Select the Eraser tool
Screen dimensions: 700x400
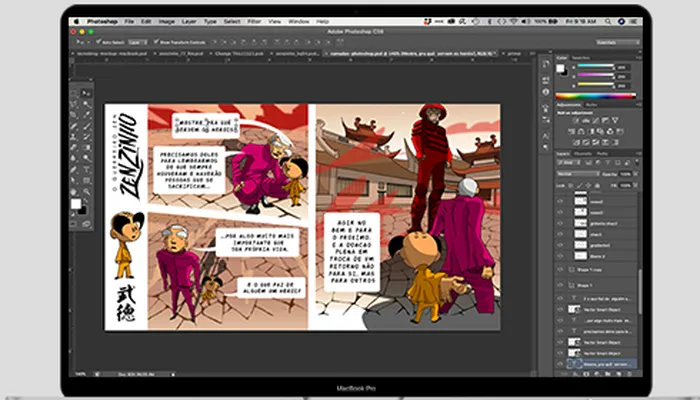click(x=75, y=147)
